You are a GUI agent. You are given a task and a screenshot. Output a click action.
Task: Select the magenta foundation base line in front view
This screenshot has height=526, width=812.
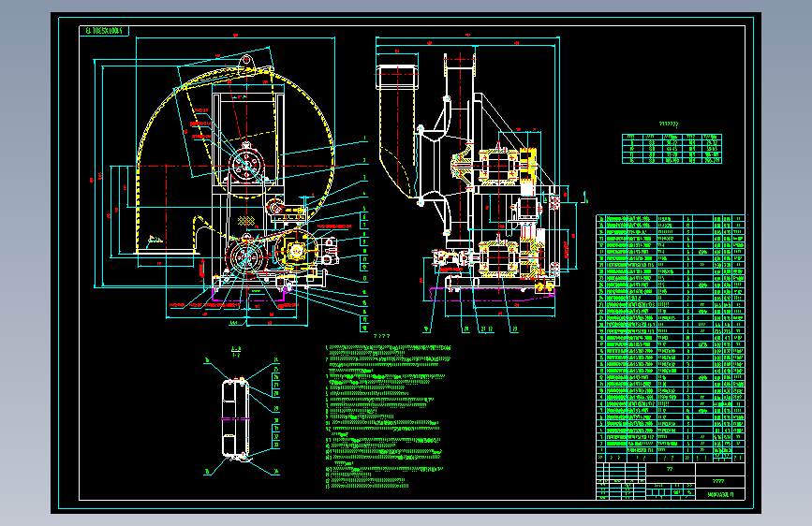tap(249, 299)
